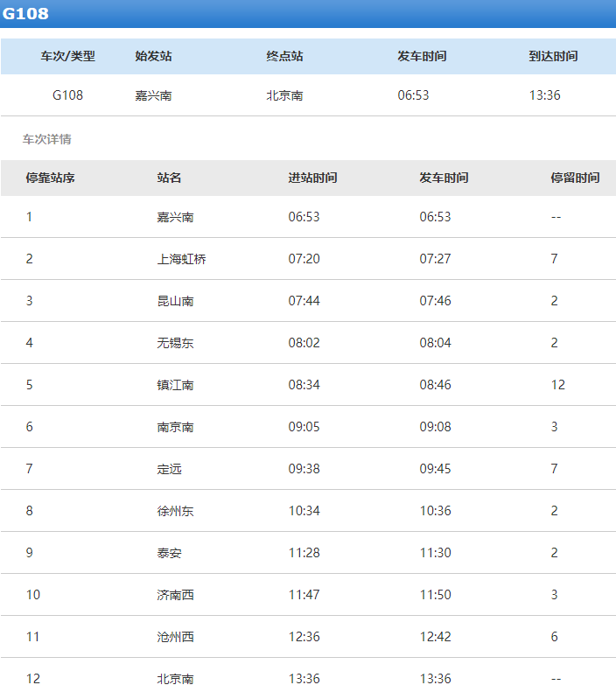Select station 无锡东 in stop list

click(x=175, y=343)
